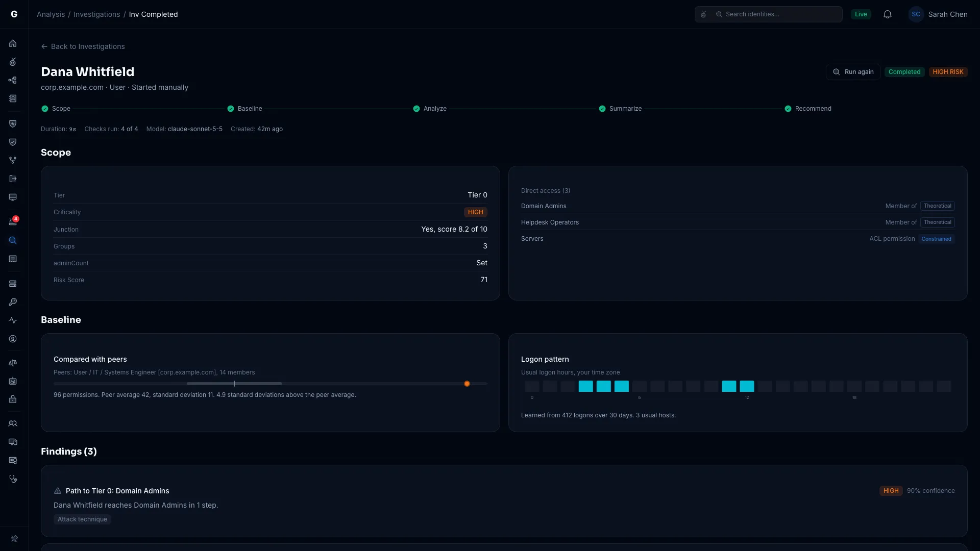Open the branch fork icon in sidebar
980x551 pixels.
pyautogui.click(x=13, y=160)
